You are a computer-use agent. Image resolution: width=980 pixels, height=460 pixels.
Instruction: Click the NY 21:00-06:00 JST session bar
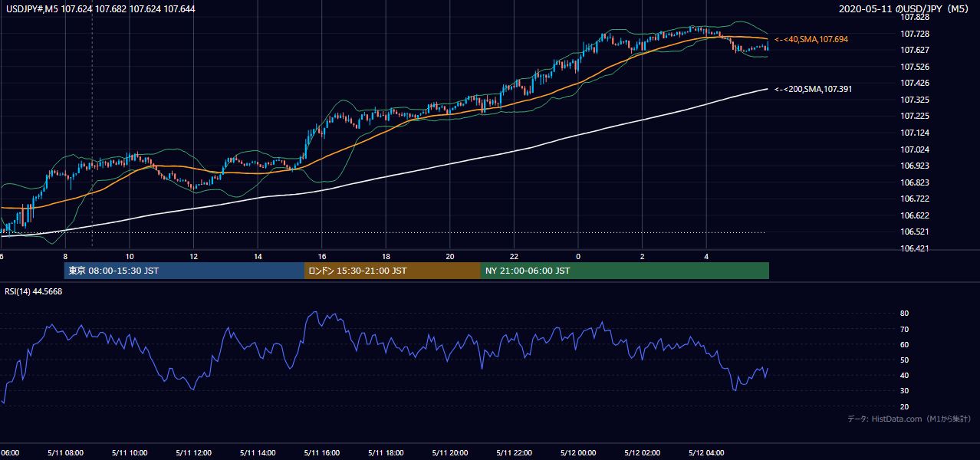[x=625, y=271]
